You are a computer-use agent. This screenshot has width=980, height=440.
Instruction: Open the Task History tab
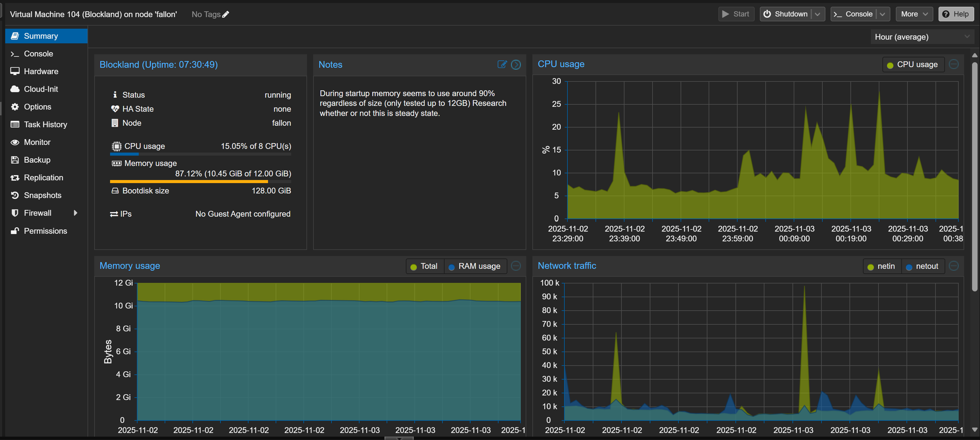45,124
